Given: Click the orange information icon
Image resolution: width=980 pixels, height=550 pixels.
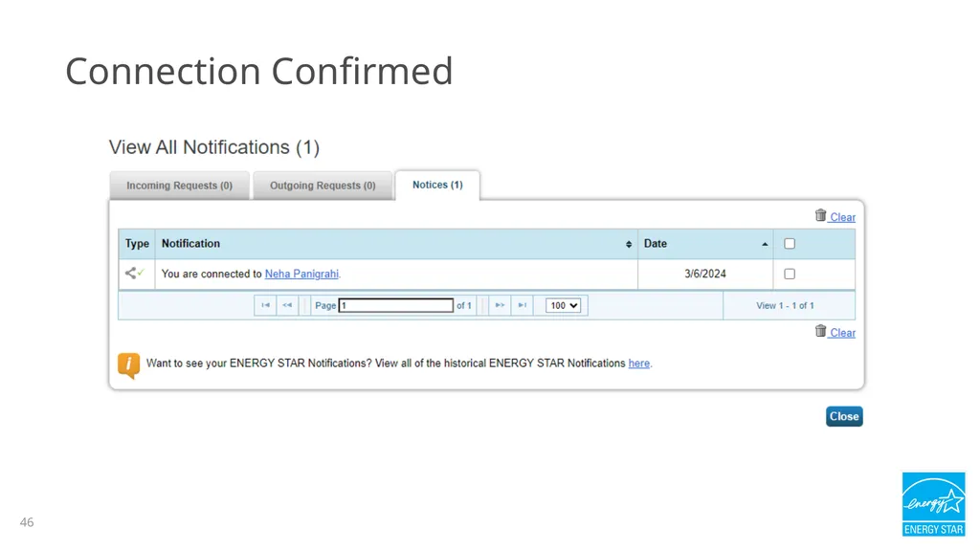Looking at the screenshot, I should point(129,365).
